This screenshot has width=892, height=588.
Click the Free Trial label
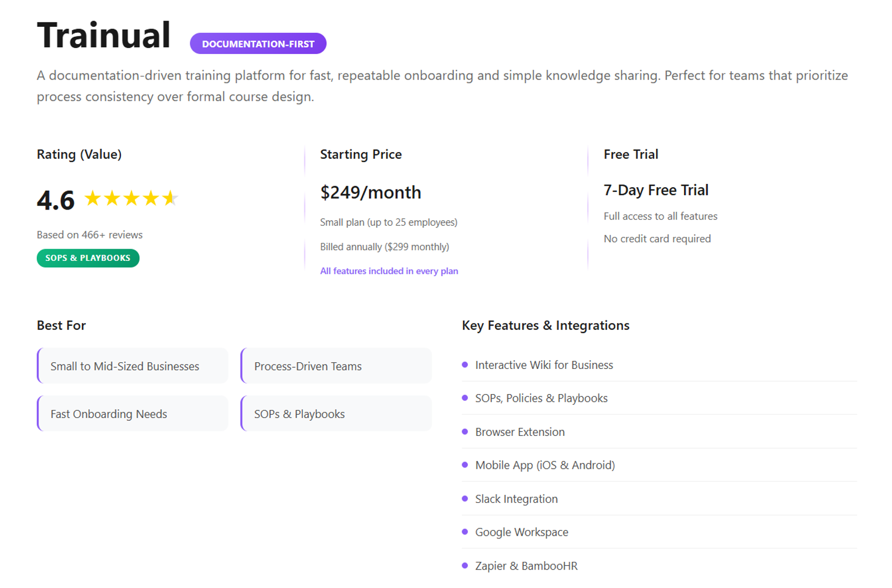pos(631,154)
